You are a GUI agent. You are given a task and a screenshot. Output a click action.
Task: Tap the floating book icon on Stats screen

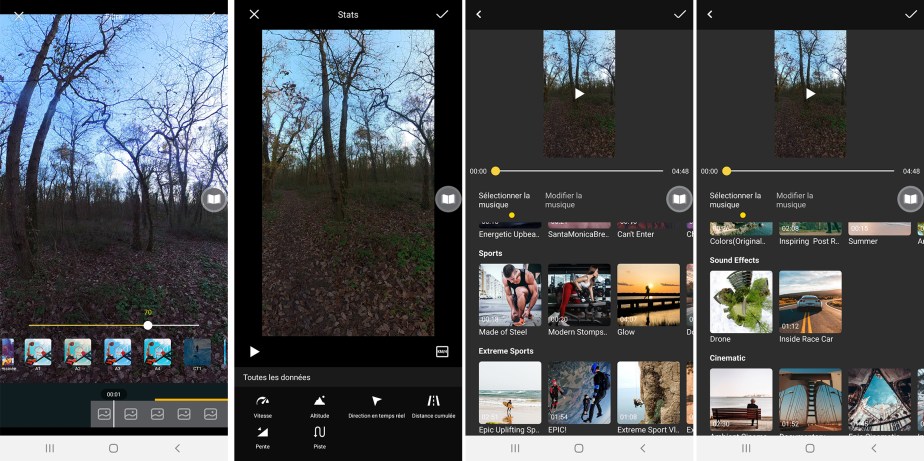(x=448, y=199)
